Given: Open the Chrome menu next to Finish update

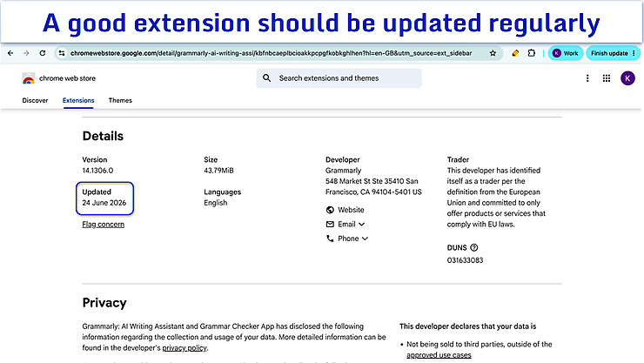Looking at the screenshot, I should point(634,53).
